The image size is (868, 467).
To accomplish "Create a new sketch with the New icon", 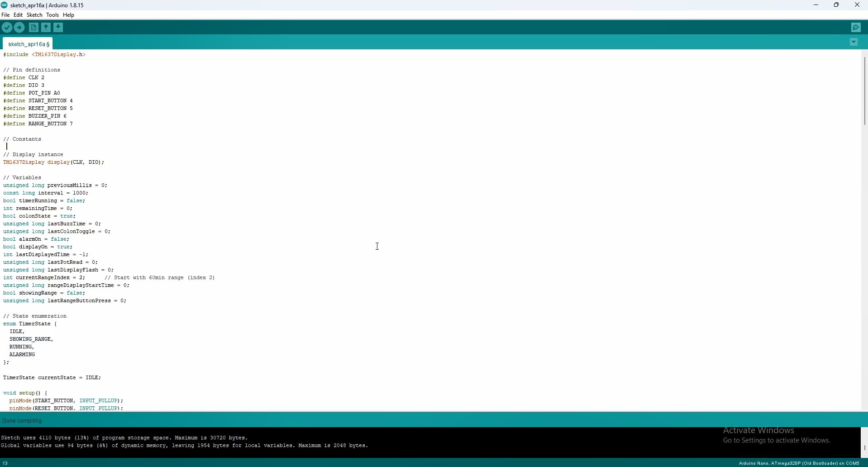I will [33, 28].
